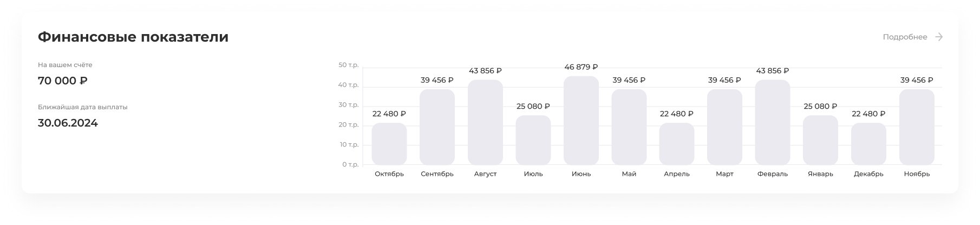Click the Июнь month label under the chart
This screenshot has width=980, height=225.
click(x=581, y=174)
